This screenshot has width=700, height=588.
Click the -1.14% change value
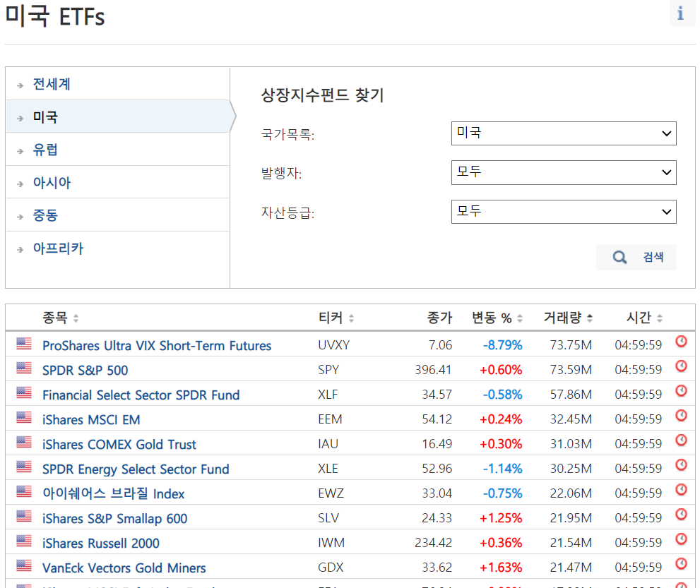click(x=503, y=469)
